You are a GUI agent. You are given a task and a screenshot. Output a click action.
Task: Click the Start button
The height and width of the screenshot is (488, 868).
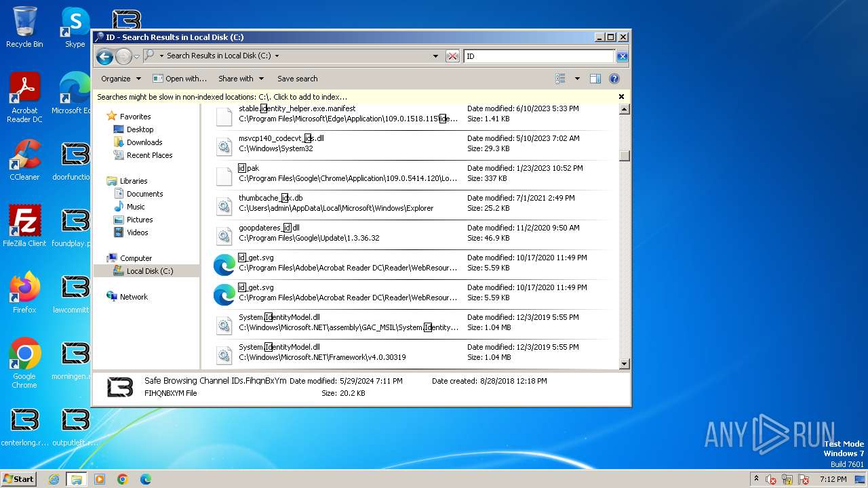pos(18,479)
